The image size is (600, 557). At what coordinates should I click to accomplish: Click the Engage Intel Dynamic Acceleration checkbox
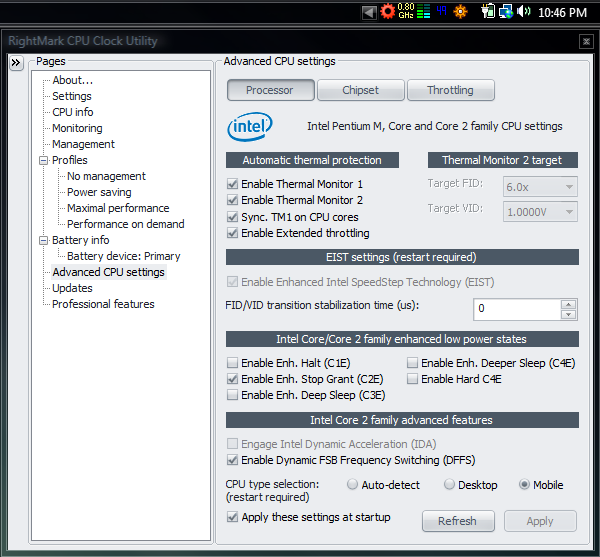coord(232,444)
